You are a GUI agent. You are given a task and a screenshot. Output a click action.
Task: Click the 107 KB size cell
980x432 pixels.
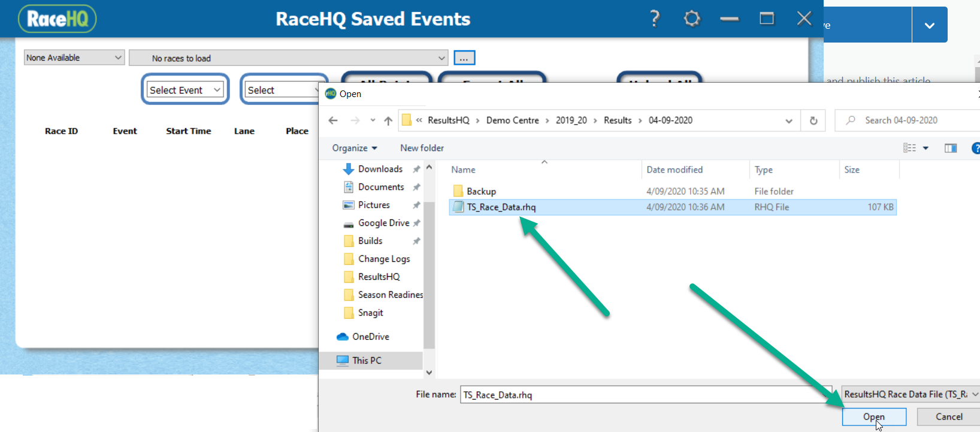click(881, 207)
